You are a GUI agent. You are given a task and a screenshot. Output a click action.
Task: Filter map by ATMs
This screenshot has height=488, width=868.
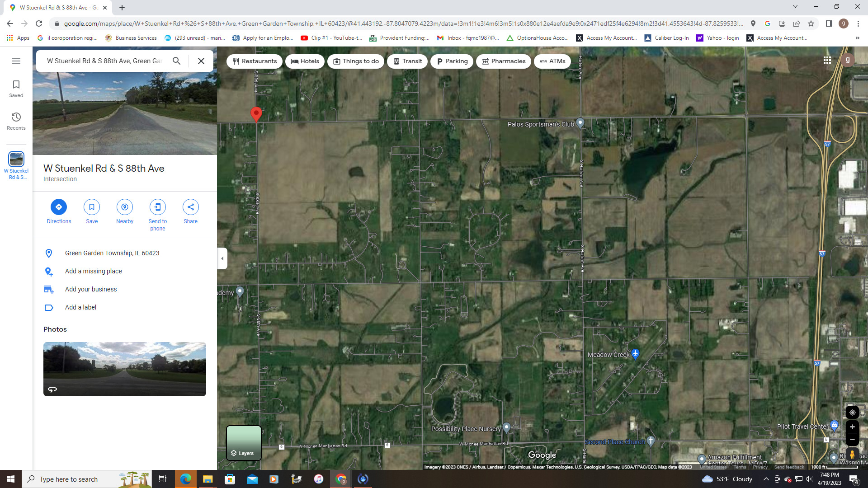552,61
